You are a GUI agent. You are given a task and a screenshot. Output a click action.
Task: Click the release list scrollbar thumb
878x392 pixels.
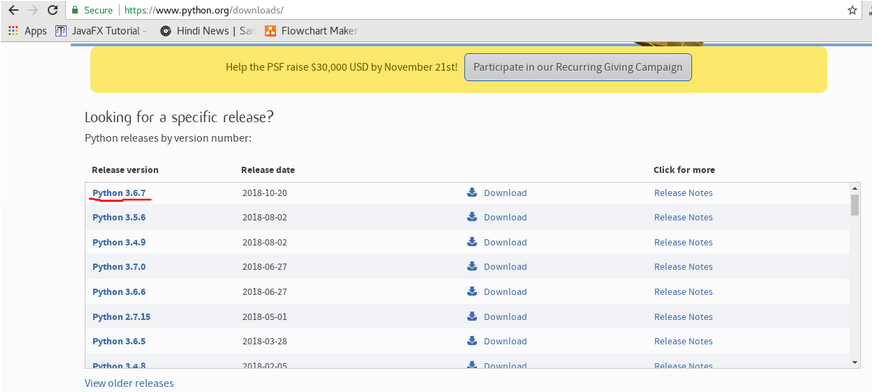854,205
